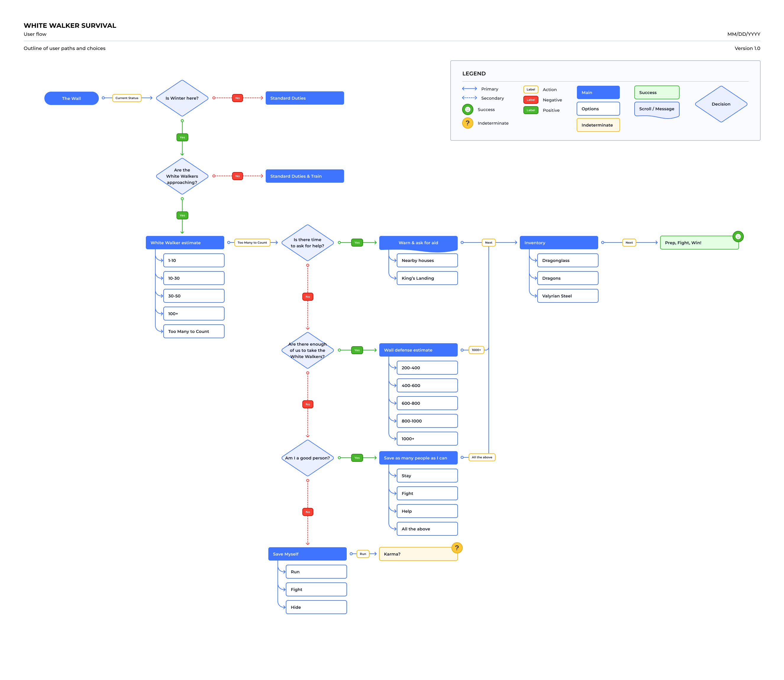Click the legend Indeterminate question mark icon
The image size is (784, 680).
click(x=467, y=123)
